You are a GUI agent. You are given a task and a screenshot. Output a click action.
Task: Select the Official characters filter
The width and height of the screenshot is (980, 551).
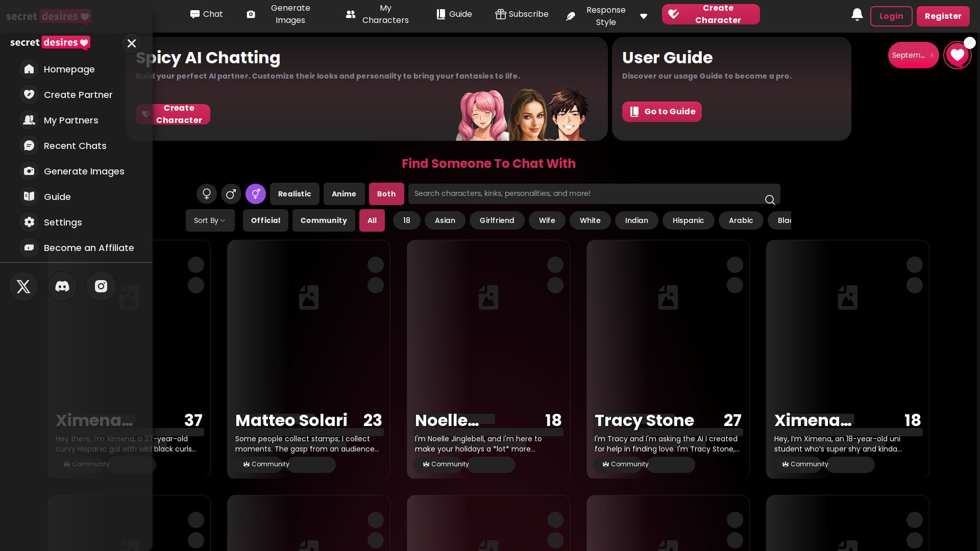(x=265, y=220)
